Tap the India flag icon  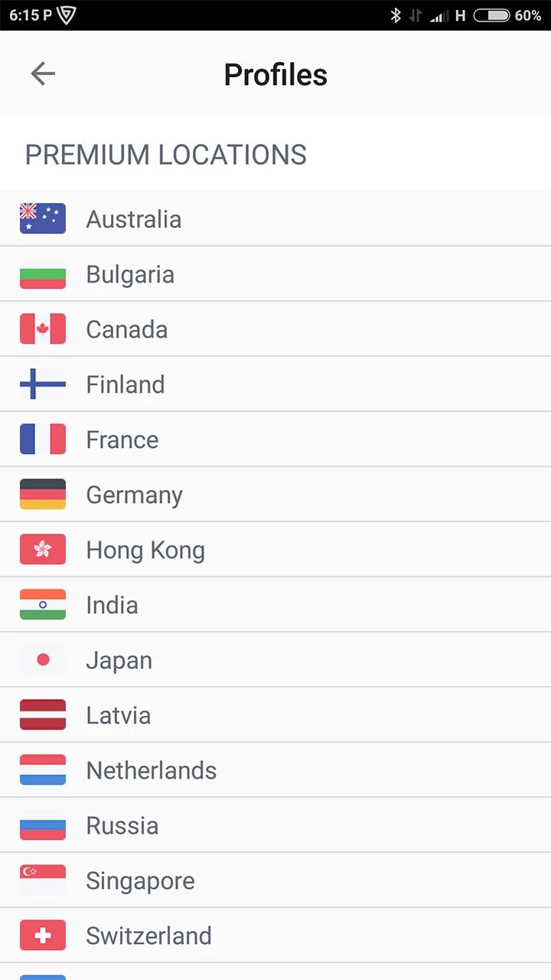[43, 604]
